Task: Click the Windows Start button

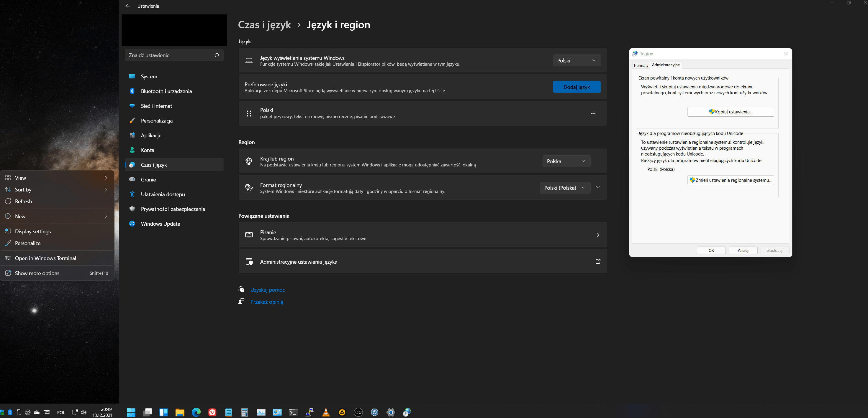Action: pyautogui.click(x=131, y=412)
